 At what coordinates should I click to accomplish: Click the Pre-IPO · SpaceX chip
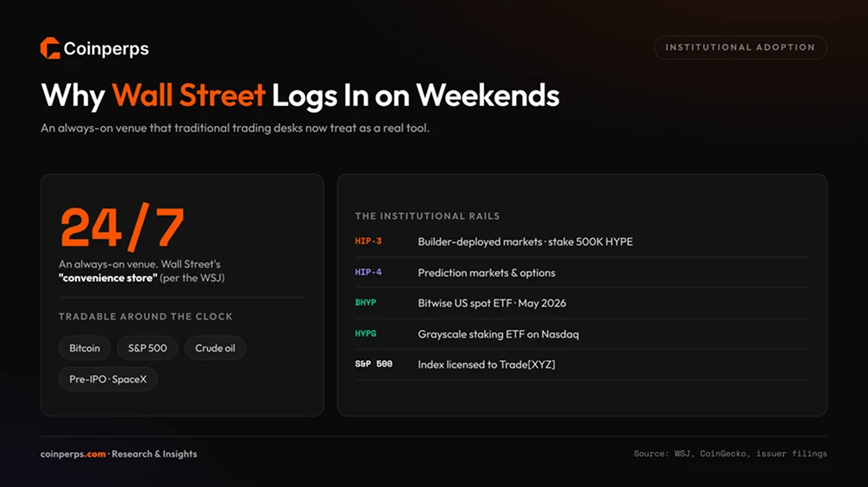coord(108,379)
